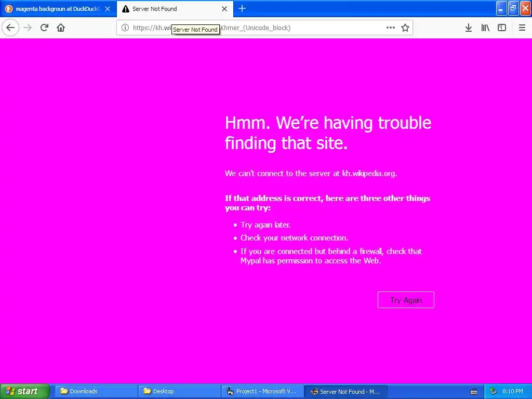Show site information icon in address bar
The width and height of the screenshot is (532, 399).
[x=125, y=28]
